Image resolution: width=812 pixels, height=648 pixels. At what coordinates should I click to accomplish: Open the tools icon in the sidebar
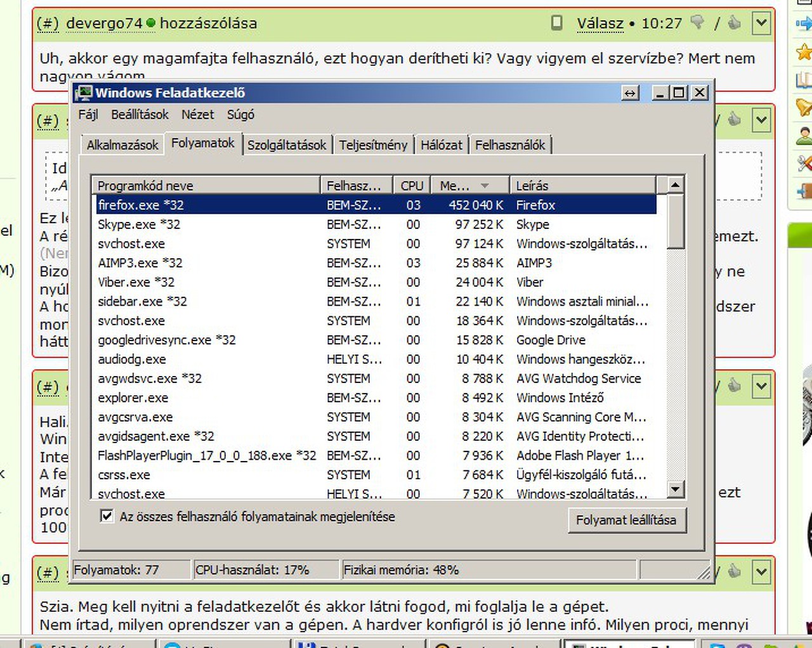(x=804, y=163)
